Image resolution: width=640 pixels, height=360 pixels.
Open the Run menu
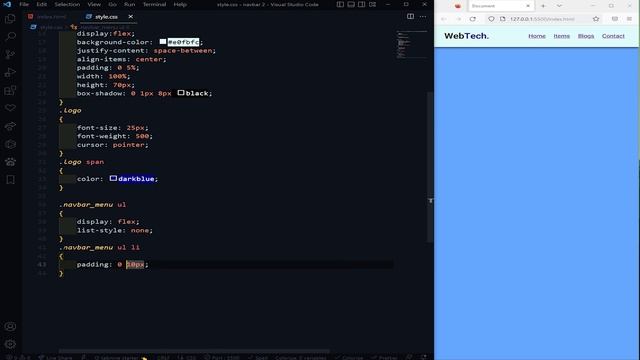click(130, 4)
